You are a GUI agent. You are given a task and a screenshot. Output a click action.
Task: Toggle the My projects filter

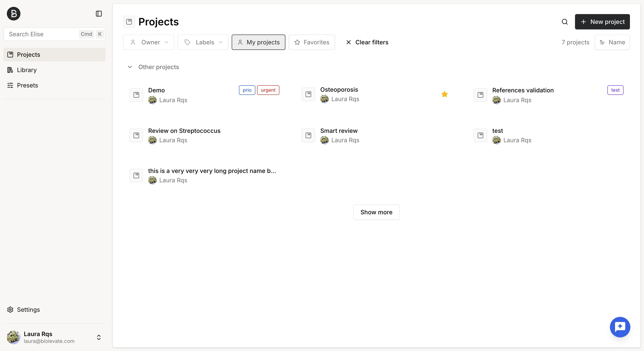[258, 42]
